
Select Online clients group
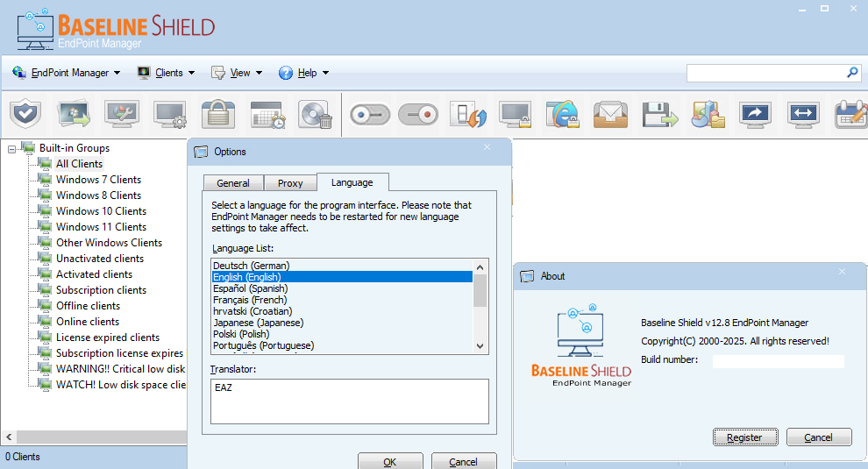coord(88,322)
